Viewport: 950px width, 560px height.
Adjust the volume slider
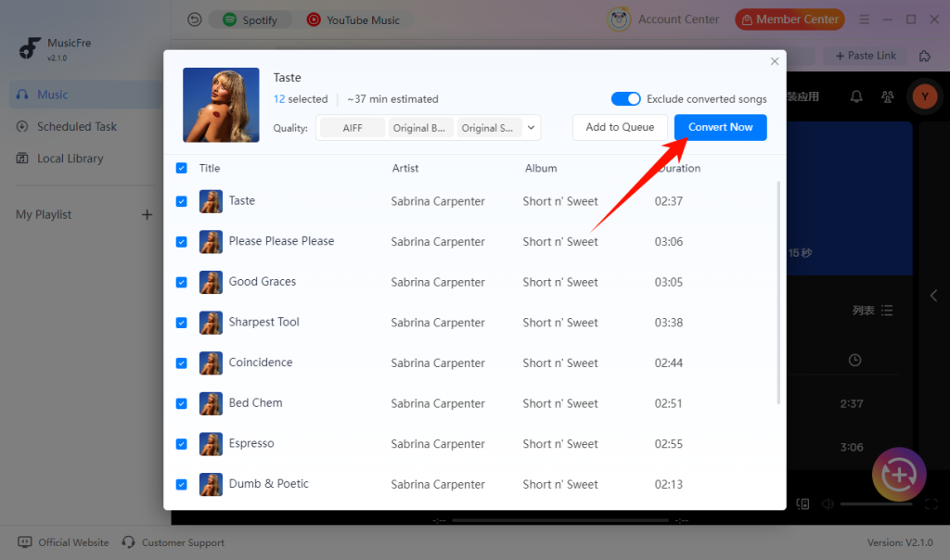[x=876, y=503]
